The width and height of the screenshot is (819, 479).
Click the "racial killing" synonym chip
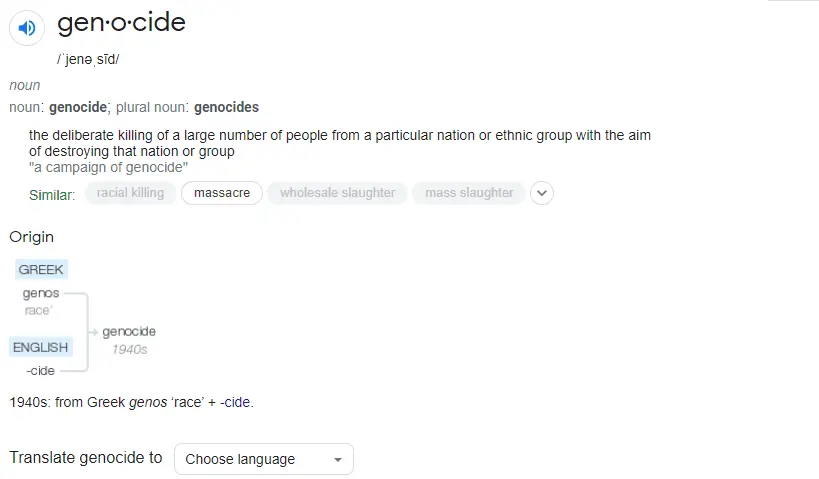pos(130,193)
